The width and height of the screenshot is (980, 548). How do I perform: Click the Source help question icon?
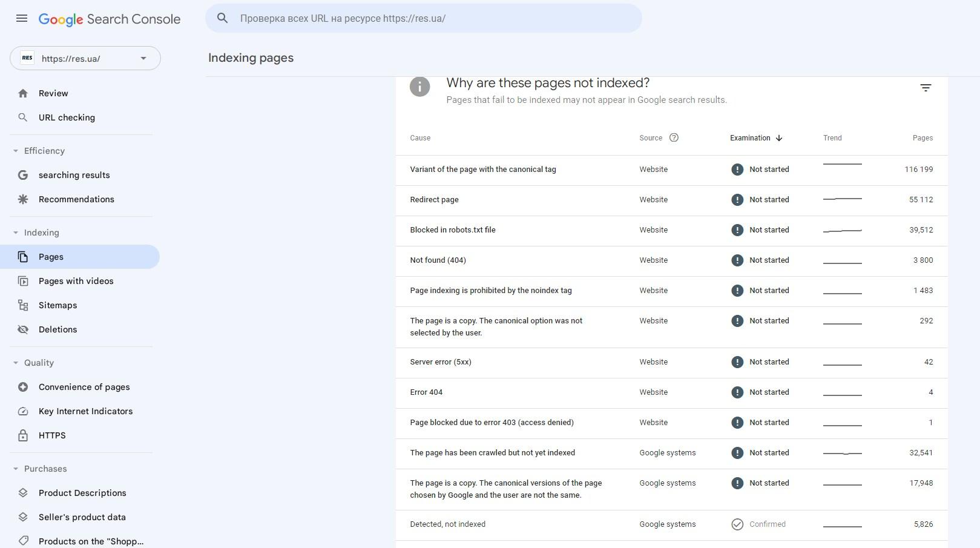[x=674, y=138]
